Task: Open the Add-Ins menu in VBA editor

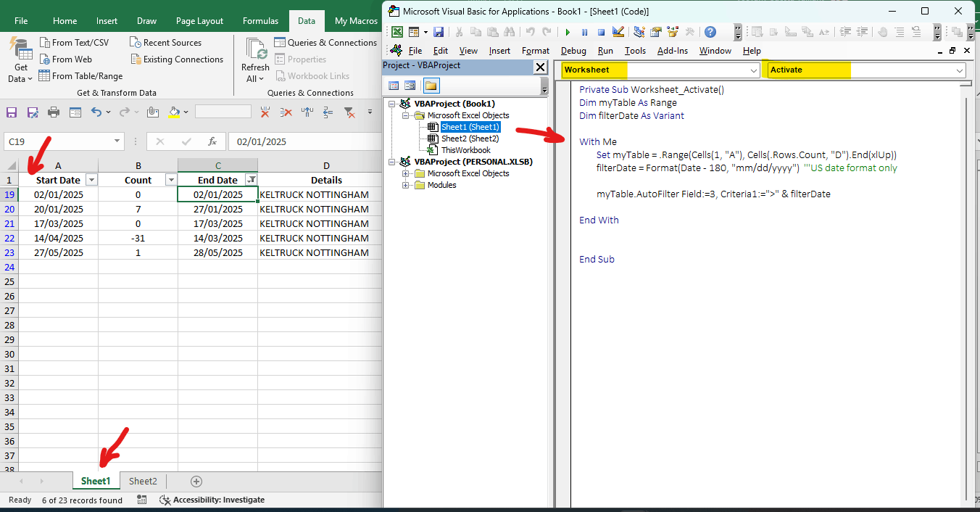Action: [x=672, y=51]
